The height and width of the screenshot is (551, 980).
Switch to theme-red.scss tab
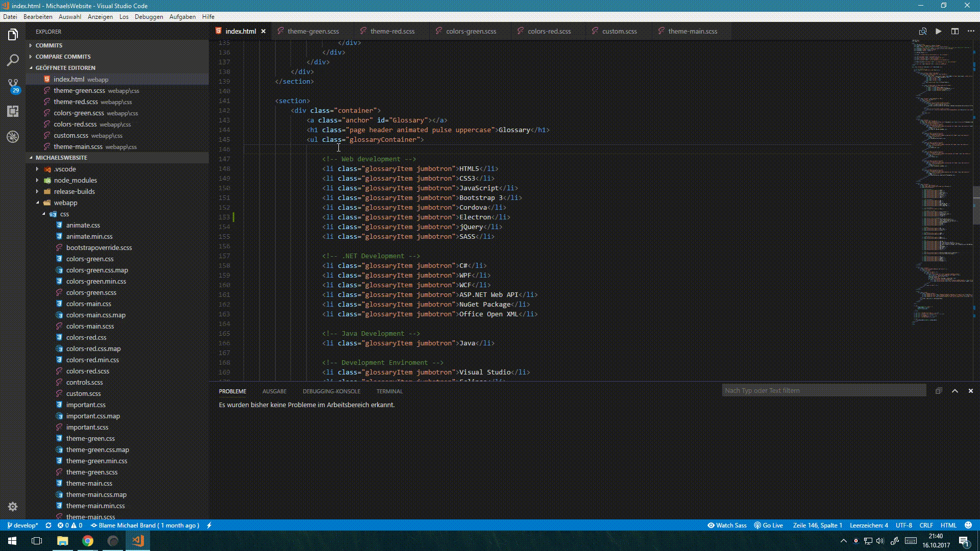pyautogui.click(x=392, y=31)
